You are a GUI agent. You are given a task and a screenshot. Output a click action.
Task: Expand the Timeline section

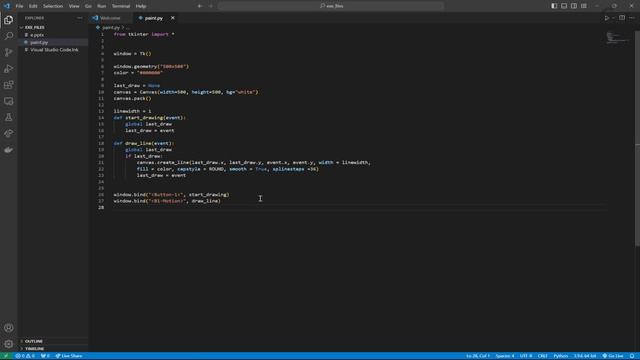[x=53, y=349]
